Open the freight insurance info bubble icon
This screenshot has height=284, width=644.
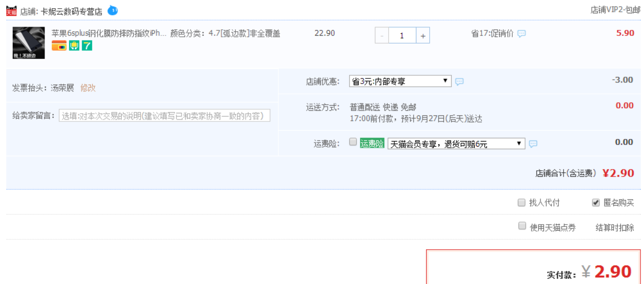[x=533, y=144]
